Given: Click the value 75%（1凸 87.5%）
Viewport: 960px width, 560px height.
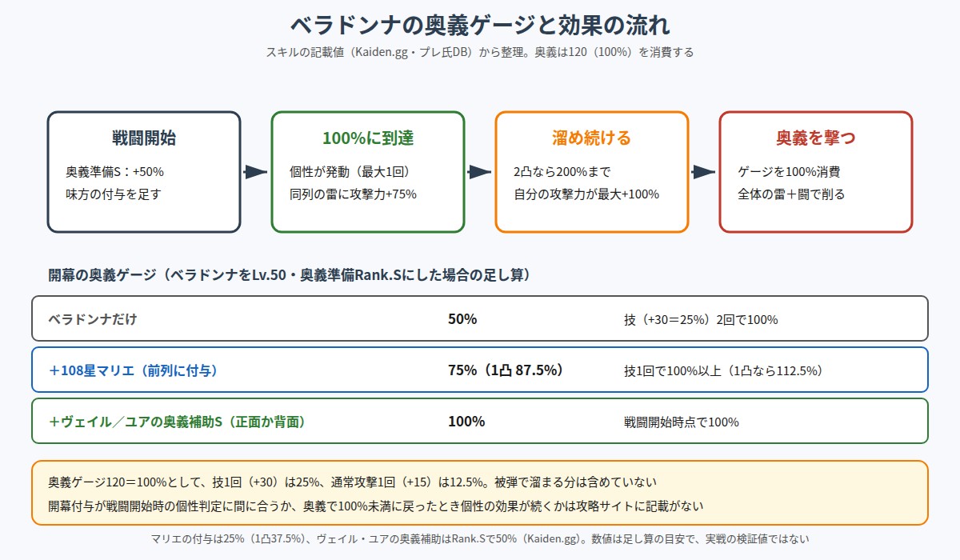Looking at the screenshot, I should click(x=506, y=370).
